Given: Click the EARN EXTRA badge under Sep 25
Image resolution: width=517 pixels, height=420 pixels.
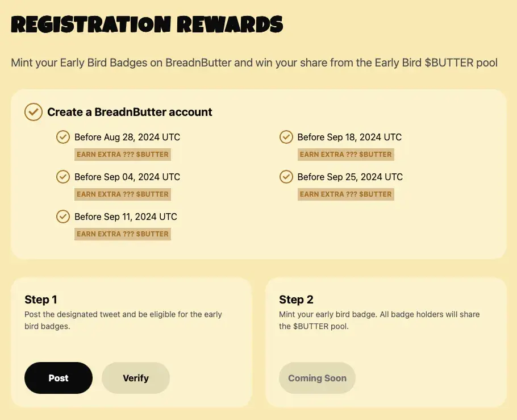Looking at the screenshot, I should point(345,194).
